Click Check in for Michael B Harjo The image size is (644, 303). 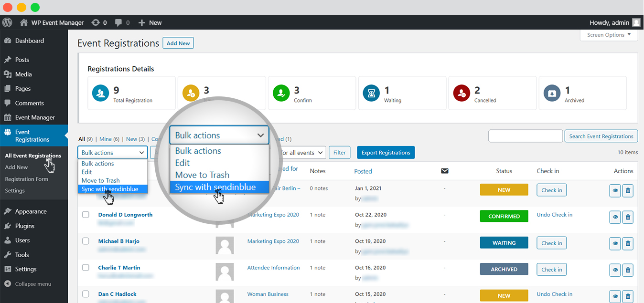click(552, 243)
